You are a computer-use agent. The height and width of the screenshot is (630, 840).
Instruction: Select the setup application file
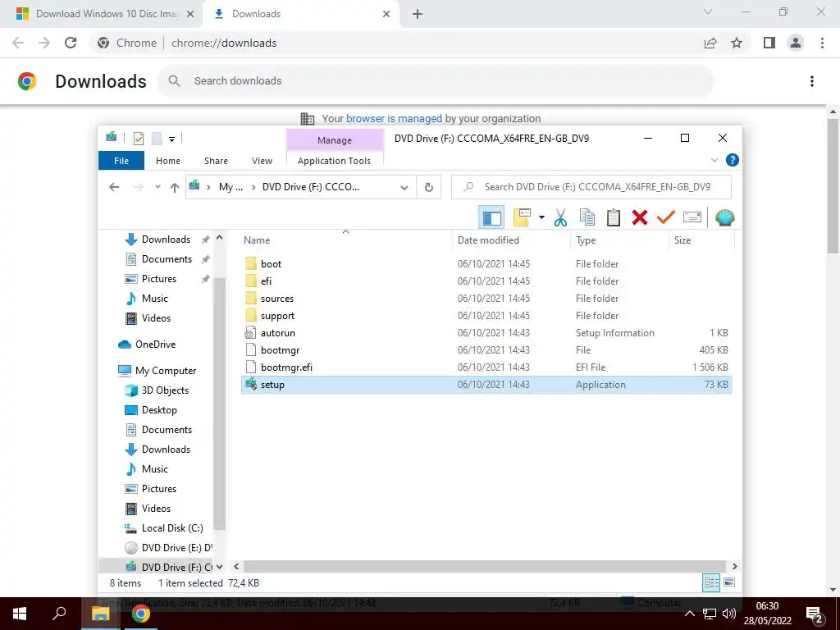pos(486,385)
